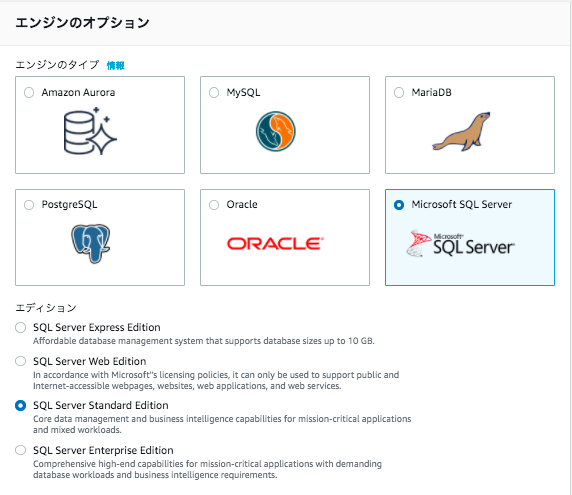Click the 'Oracle' label text
This screenshot has height=495, width=572.
click(242, 205)
